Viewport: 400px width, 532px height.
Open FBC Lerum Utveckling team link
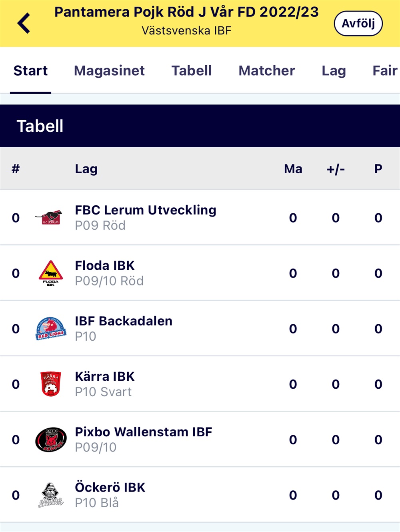pyautogui.click(x=146, y=210)
